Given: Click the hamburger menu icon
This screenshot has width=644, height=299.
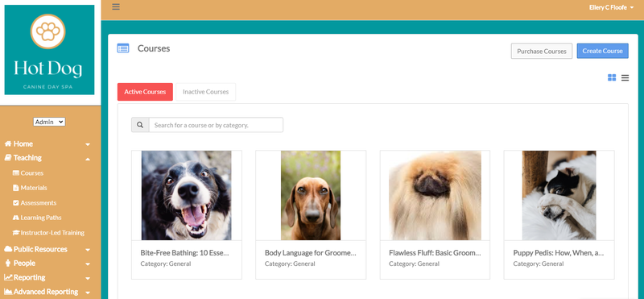Looking at the screenshot, I should click(116, 6).
